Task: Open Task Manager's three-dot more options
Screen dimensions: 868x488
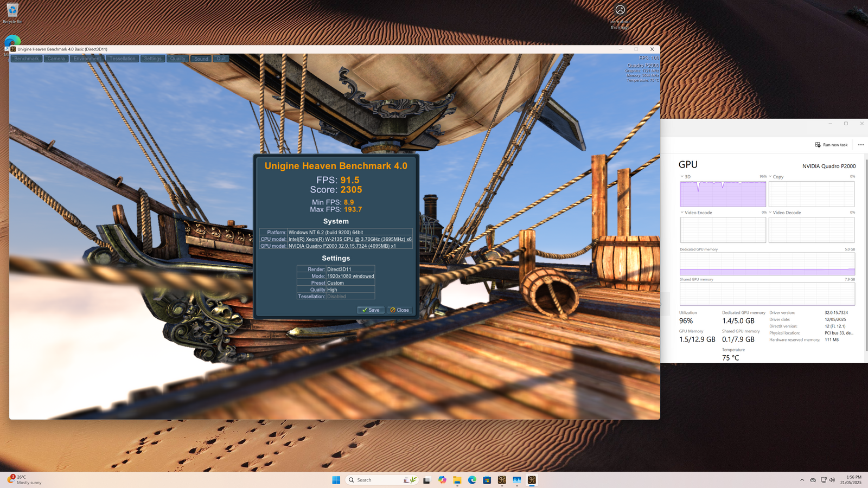Action: pos(861,145)
